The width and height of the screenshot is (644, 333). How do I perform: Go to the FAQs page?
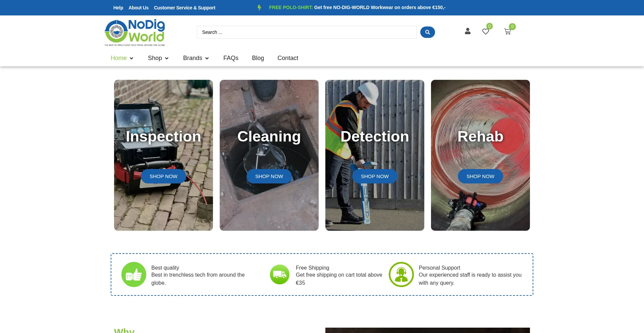[231, 58]
